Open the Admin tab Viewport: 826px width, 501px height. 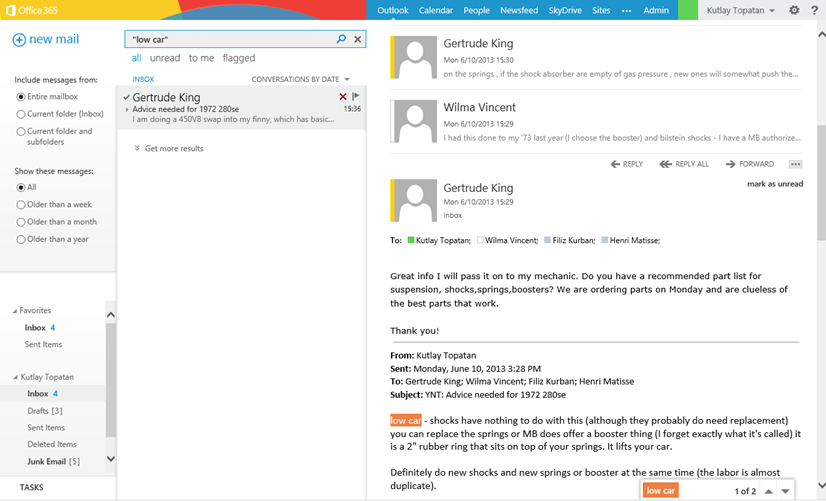(x=656, y=10)
